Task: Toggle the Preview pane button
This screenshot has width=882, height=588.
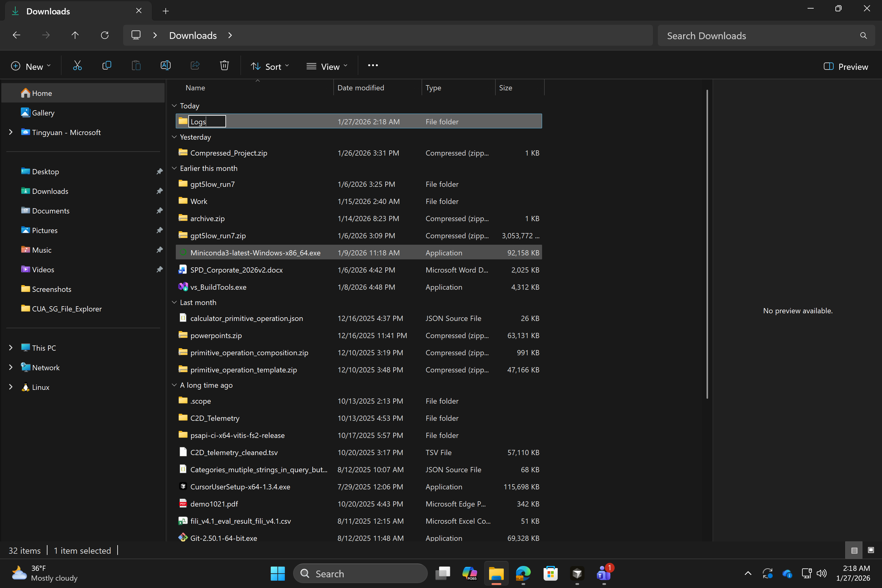Action: click(x=846, y=67)
